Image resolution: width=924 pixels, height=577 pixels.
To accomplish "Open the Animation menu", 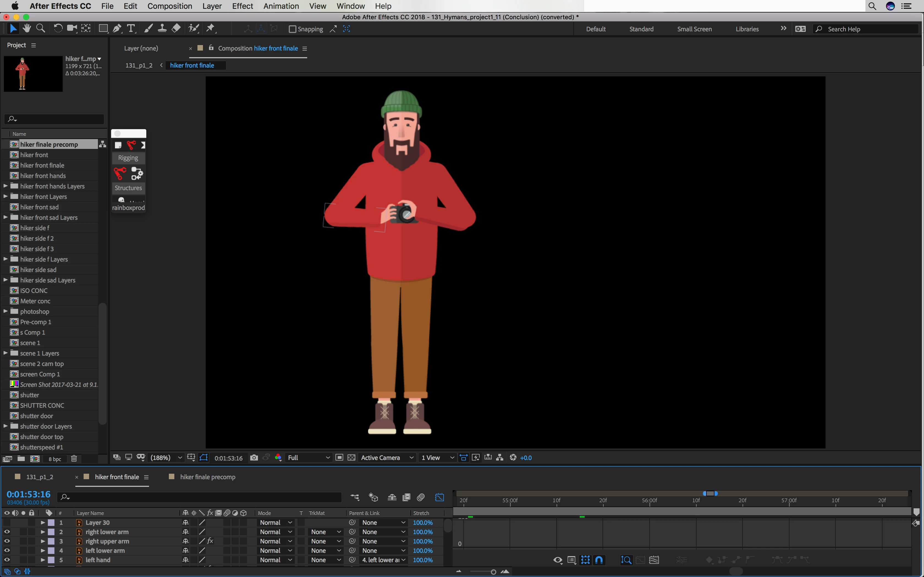I will pos(281,6).
